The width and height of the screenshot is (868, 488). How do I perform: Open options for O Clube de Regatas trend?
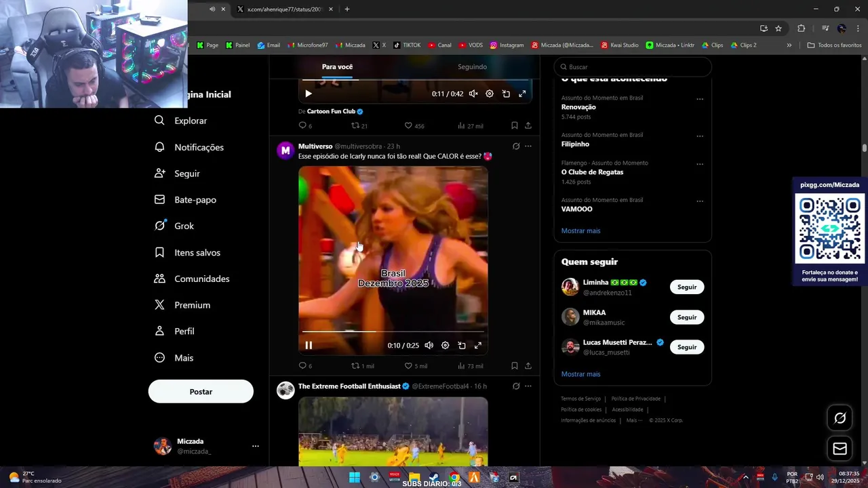pos(700,164)
